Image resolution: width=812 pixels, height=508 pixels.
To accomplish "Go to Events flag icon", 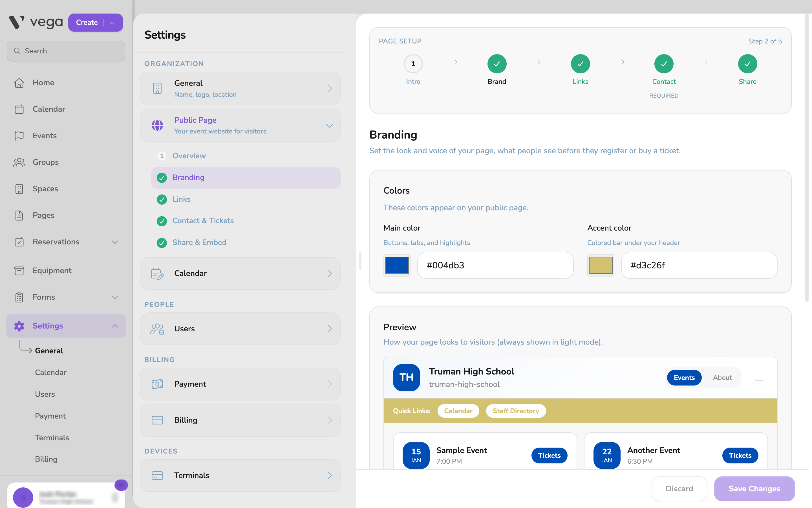I will point(19,136).
